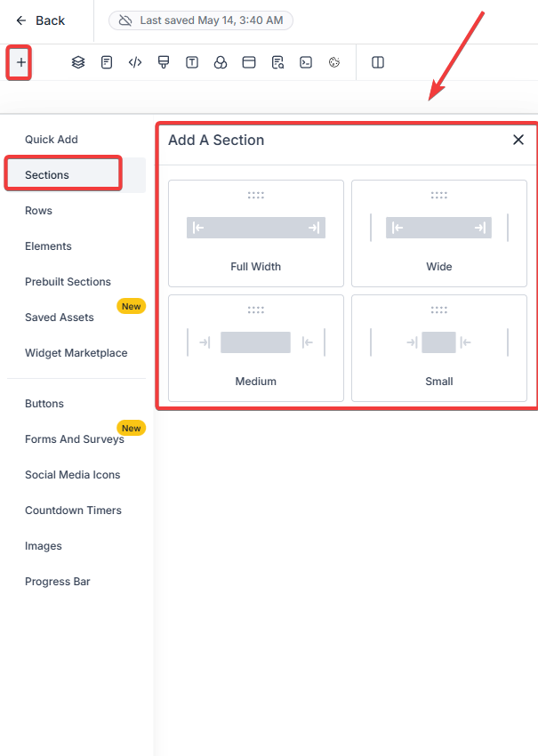Image resolution: width=538 pixels, height=756 pixels.
Task: Open the popup window icon
Action: [x=249, y=62]
